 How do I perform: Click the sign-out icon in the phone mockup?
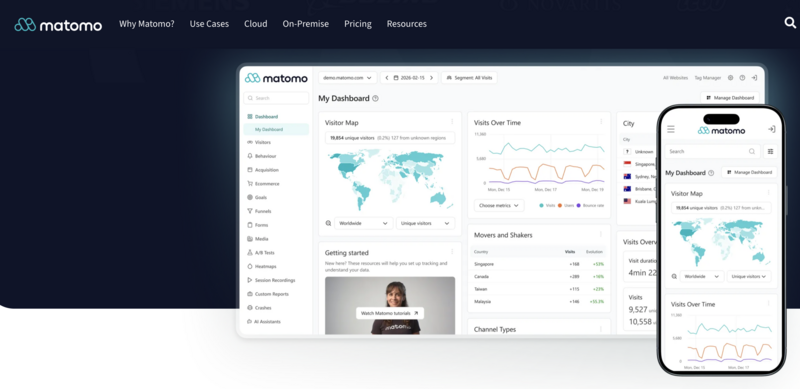coord(771,129)
